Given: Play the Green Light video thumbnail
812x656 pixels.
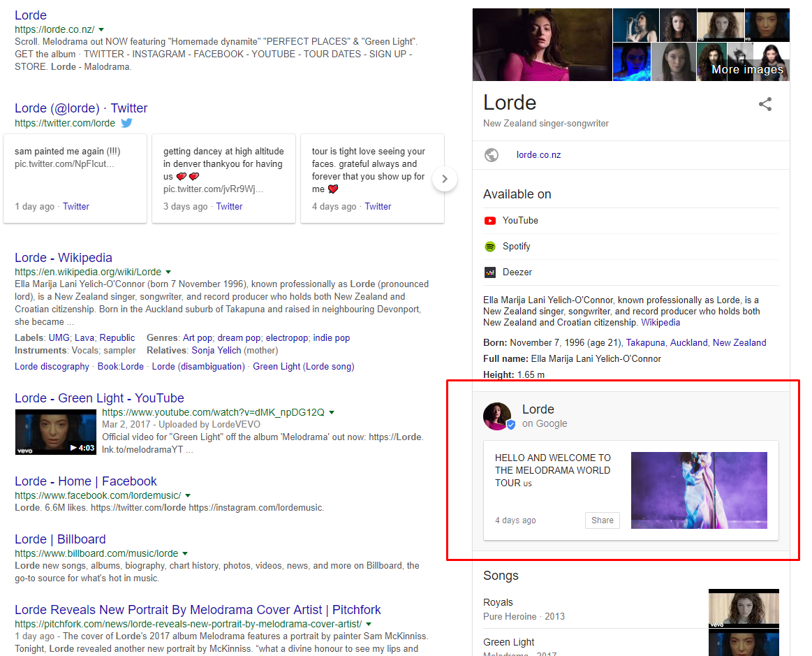Looking at the screenshot, I should [55, 432].
